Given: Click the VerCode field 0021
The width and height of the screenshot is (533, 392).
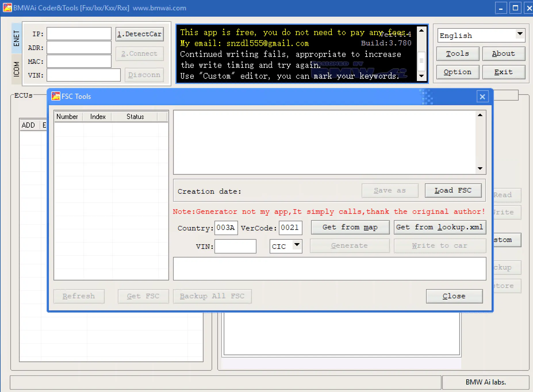Looking at the screenshot, I should tap(290, 228).
